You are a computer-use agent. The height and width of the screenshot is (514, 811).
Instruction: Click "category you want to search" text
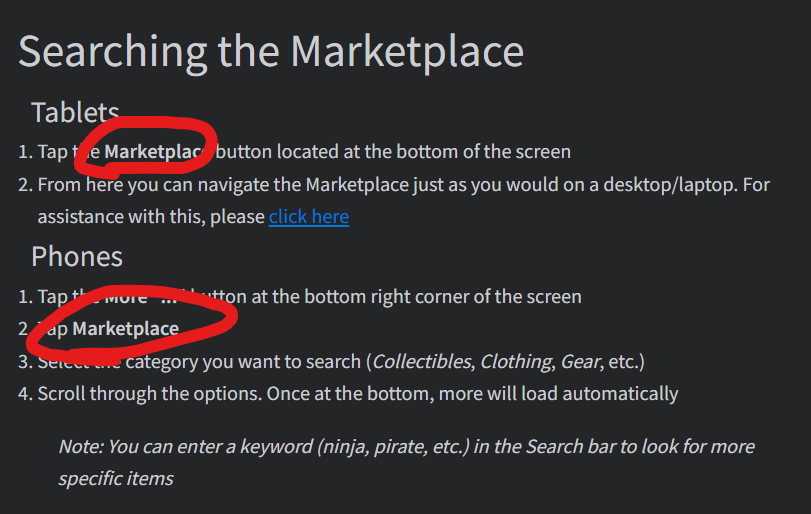(243, 361)
